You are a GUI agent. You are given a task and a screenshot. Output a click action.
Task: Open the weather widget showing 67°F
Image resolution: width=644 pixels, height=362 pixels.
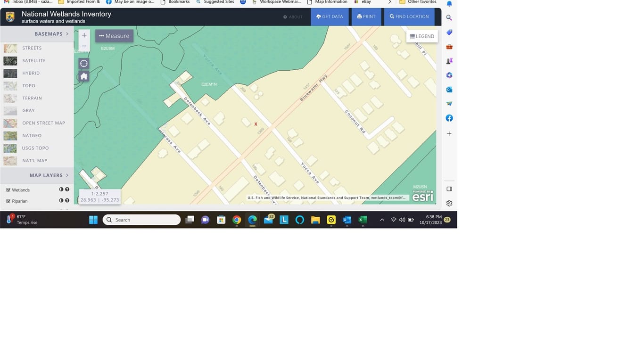click(x=22, y=220)
